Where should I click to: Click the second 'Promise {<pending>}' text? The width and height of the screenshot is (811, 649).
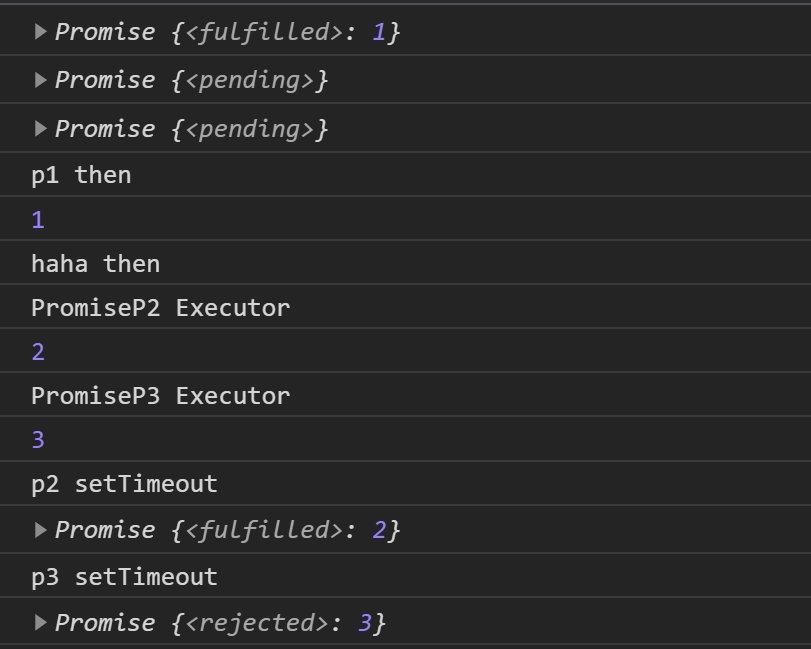191,129
